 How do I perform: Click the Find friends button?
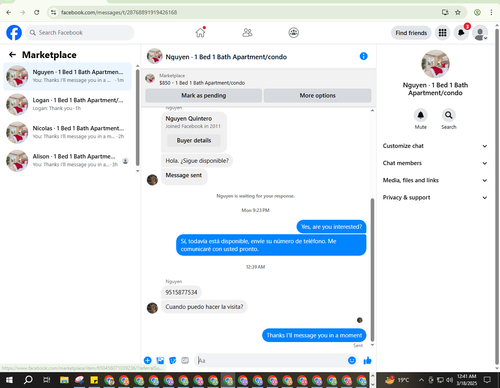(411, 33)
